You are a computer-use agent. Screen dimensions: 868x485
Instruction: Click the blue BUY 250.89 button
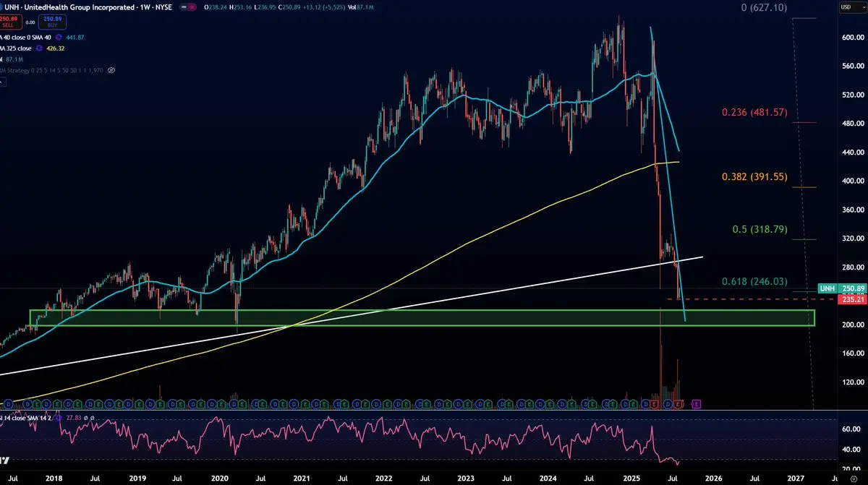point(52,22)
